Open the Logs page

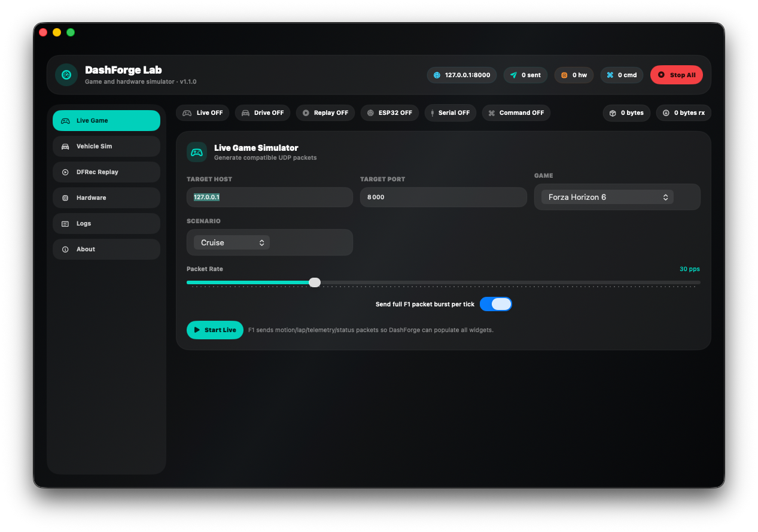point(106,223)
